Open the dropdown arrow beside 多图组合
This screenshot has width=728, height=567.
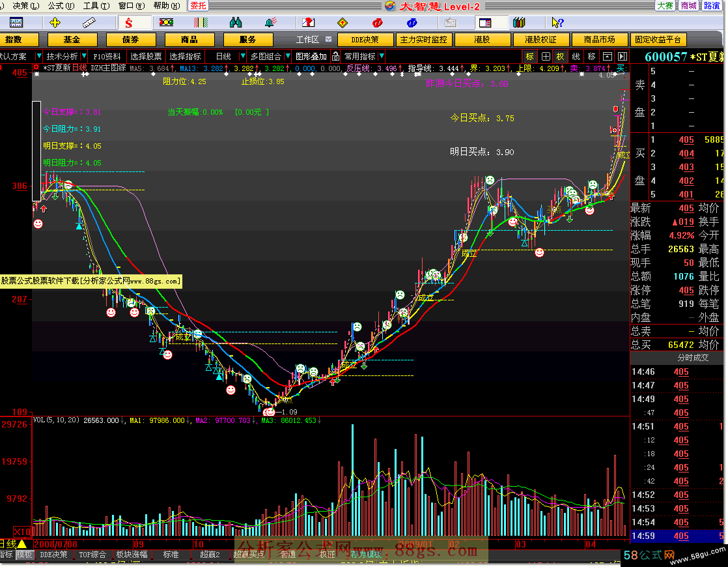point(288,56)
